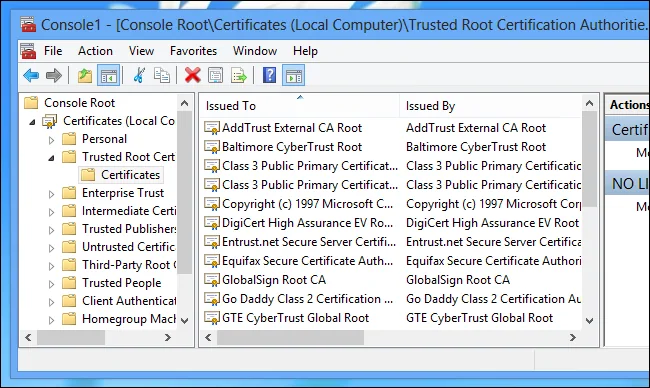This screenshot has width=650, height=388.
Task: Click certificate list horizontal scroll left arrow
Action: pyautogui.click(x=208, y=337)
